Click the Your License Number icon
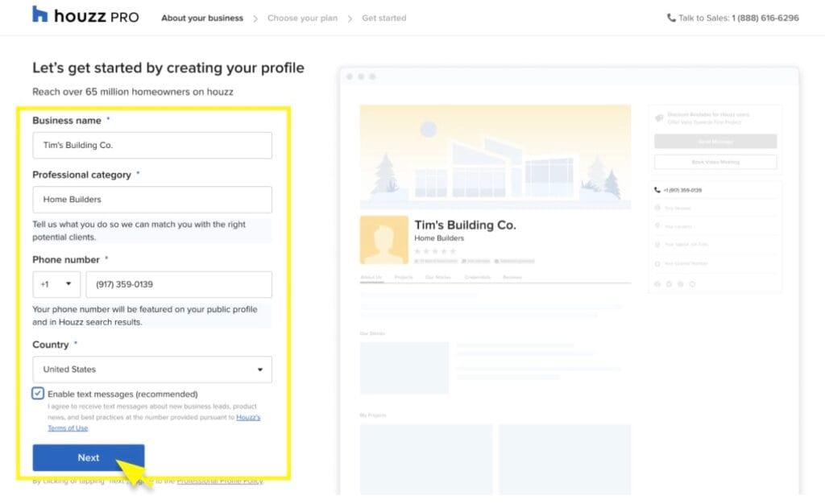Screen dimensions: 825x504 pos(657,264)
